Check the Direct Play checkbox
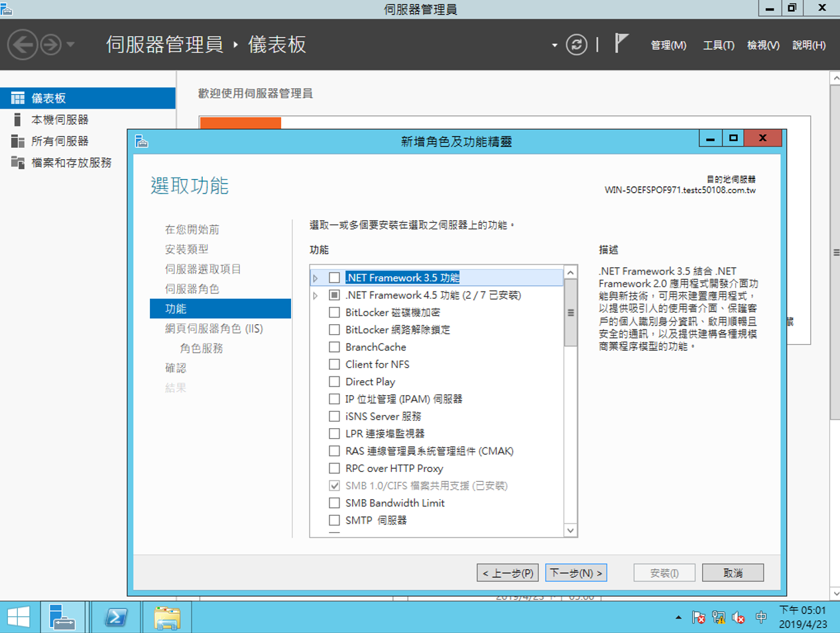This screenshot has width=840, height=633. [335, 382]
